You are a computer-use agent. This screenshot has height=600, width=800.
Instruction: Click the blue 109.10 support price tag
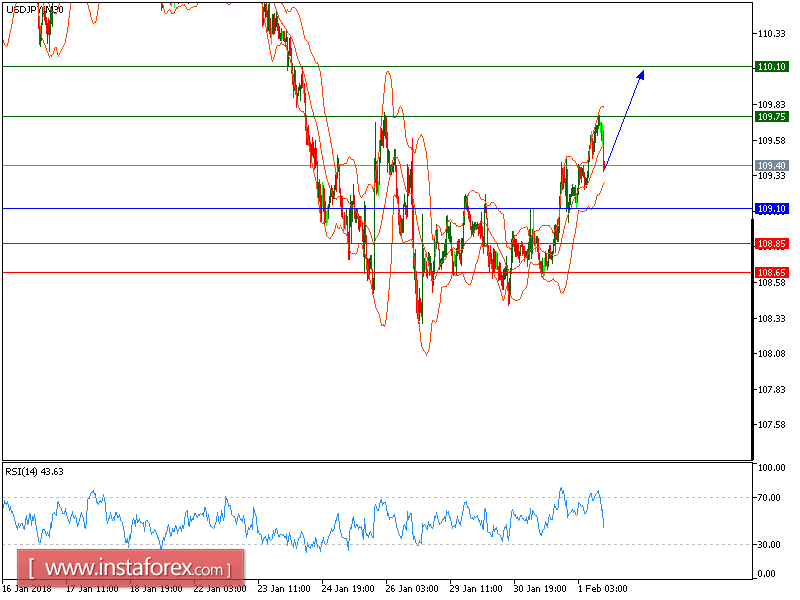tap(770, 209)
